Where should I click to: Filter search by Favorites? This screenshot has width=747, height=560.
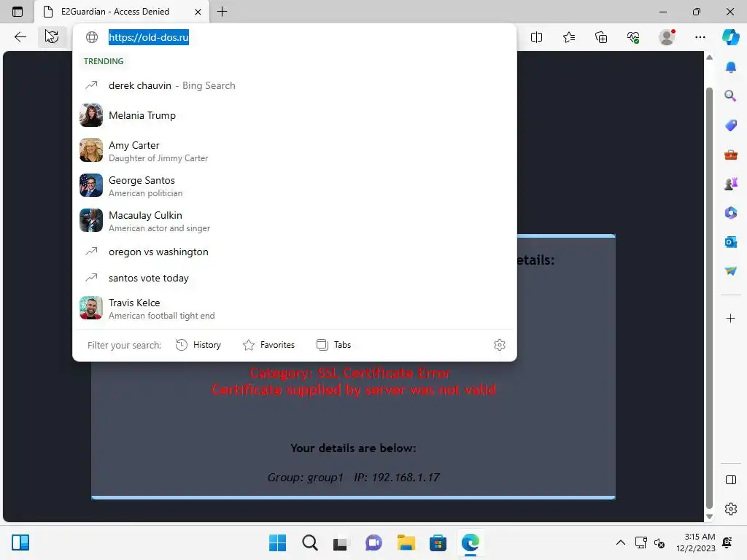(x=268, y=345)
